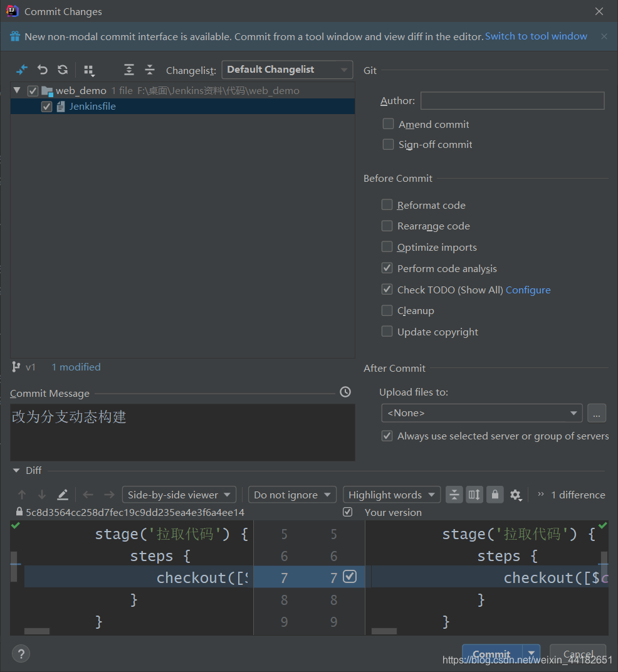618x672 pixels.
Task: Enable Amend commit checkbox
Action: point(388,124)
